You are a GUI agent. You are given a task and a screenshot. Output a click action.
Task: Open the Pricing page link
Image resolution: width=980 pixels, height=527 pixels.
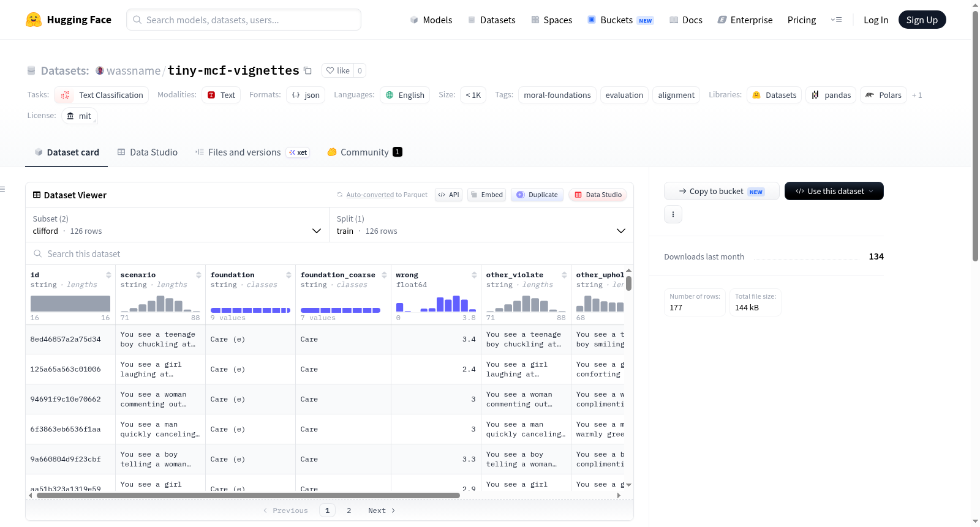[802, 20]
